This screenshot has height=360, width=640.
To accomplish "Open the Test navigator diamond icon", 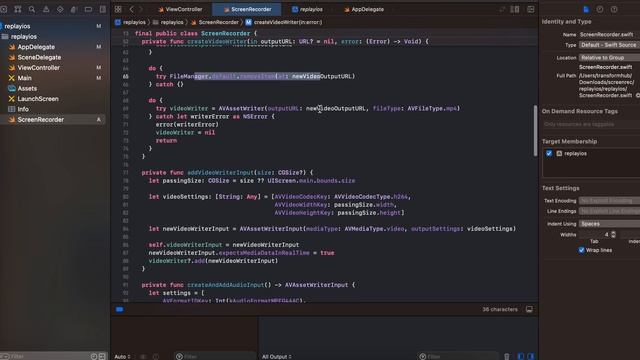I will [60, 9].
